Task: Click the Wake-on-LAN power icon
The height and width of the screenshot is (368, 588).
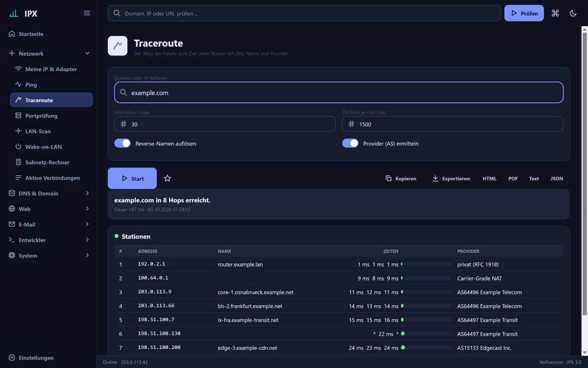Action: click(x=19, y=147)
